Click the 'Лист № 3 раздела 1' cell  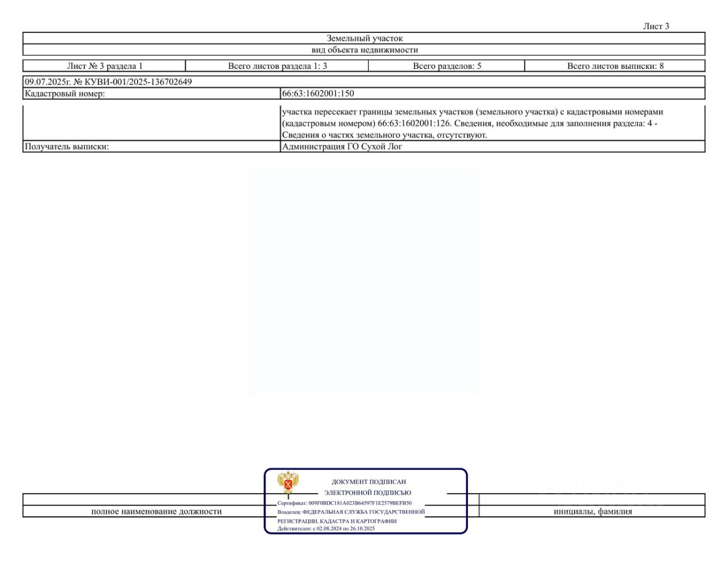tap(105, 66)
